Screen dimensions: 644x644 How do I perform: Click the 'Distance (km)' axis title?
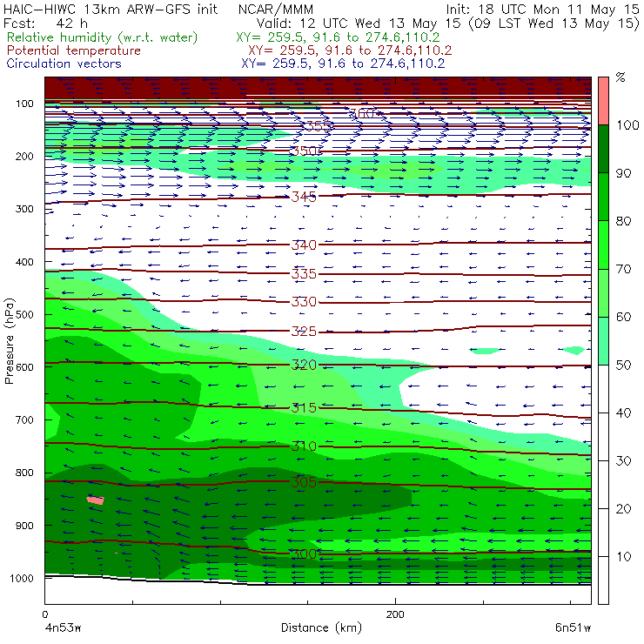point(321,627)
